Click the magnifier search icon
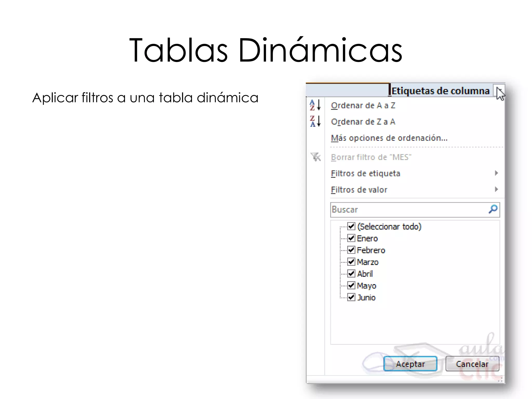Screen dimensions: 532x399 tap(493, 209)
